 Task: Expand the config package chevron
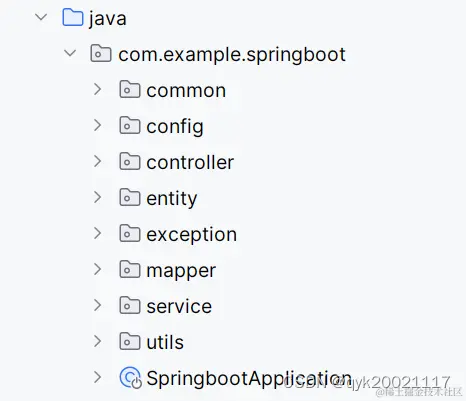(x=98, y=125)
